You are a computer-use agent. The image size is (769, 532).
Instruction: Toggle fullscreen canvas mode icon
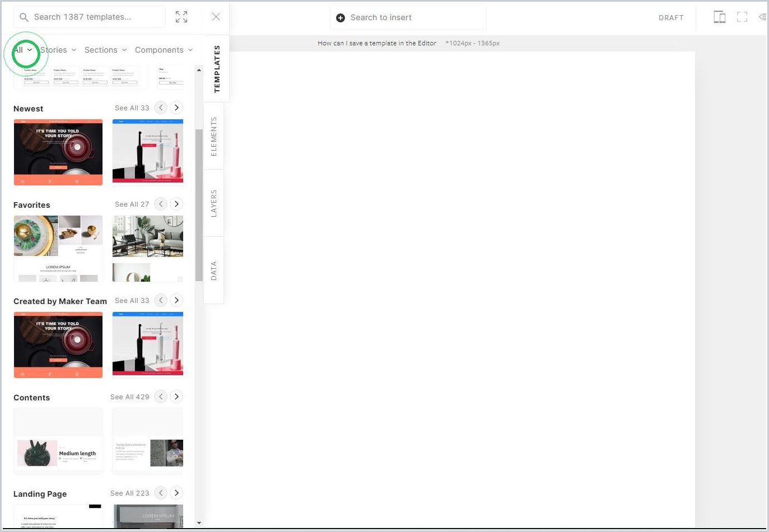(x=742, y=17)
